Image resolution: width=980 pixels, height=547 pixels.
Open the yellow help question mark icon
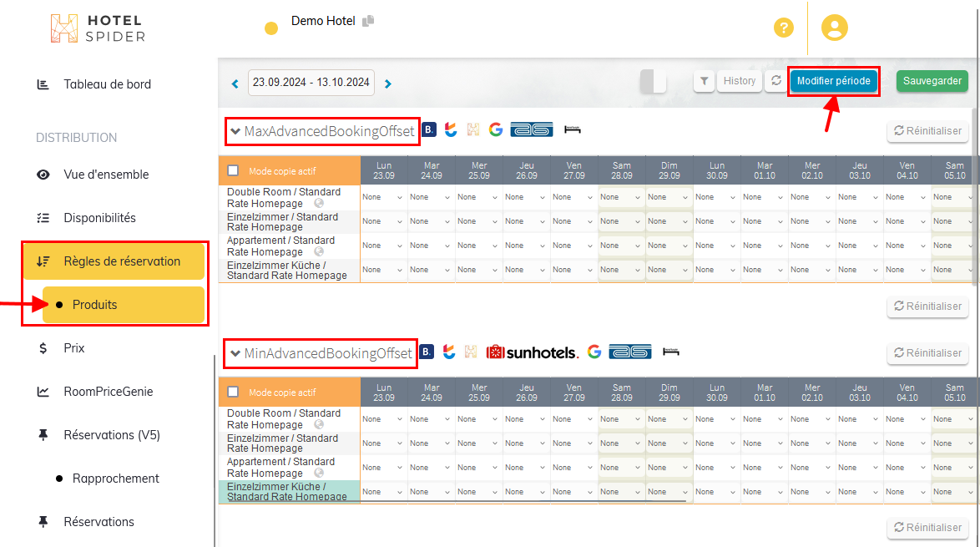783,28
